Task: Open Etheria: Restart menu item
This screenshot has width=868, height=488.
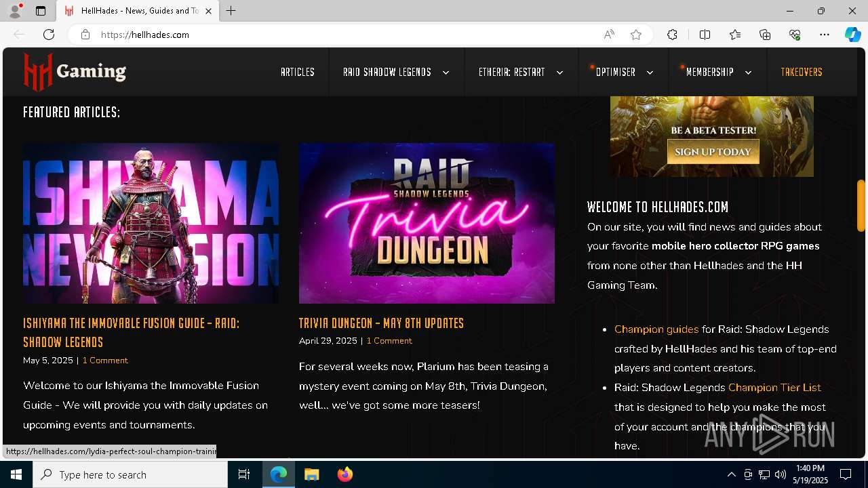Action: tap(512, 72)
